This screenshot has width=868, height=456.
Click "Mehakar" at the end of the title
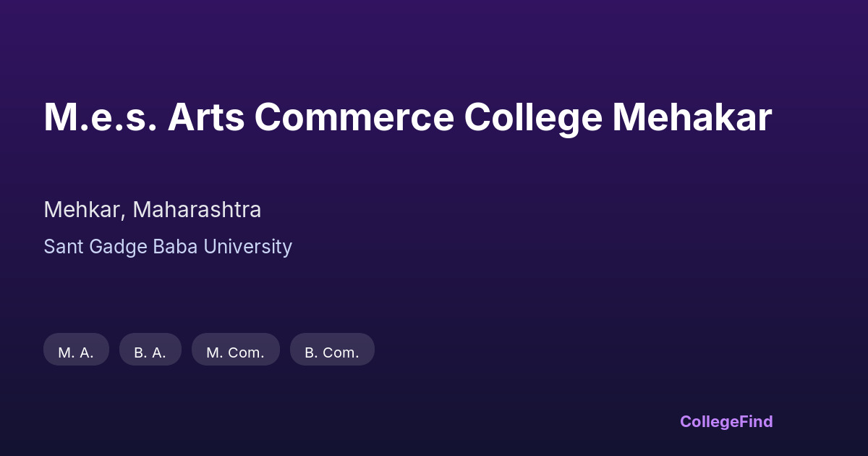pos(692,117)
